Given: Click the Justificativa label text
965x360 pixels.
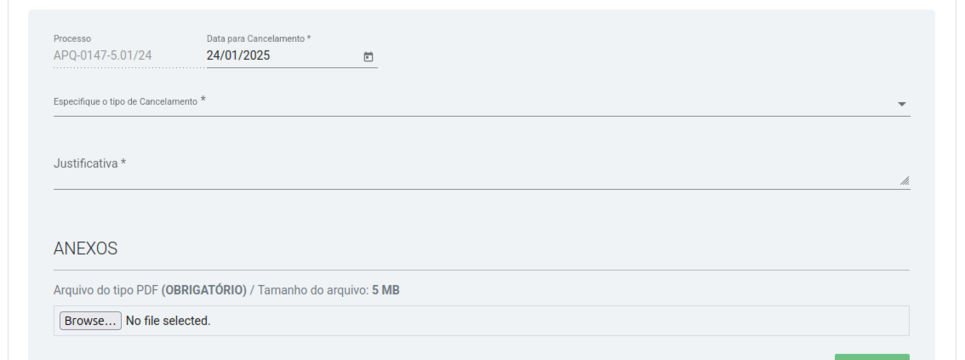Looking at the screenshot, I should [89, 164].
